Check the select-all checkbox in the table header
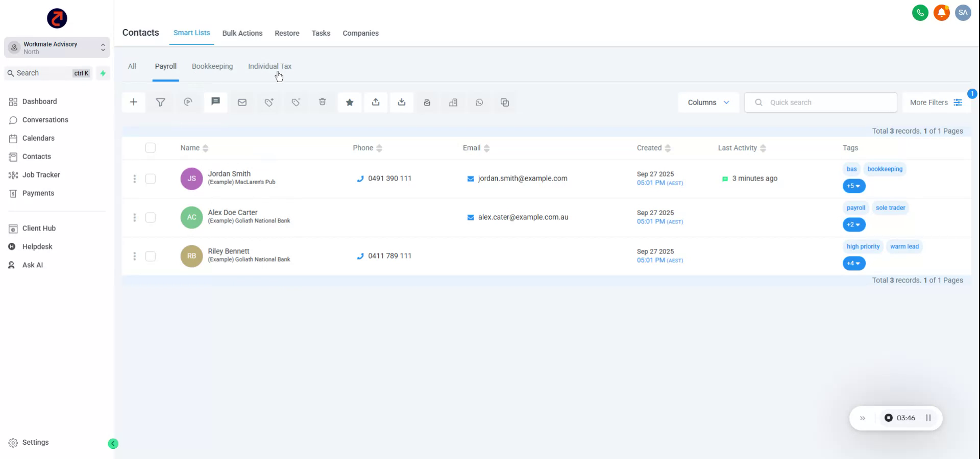This screenshot has height=459, width=980. point(151,148)
